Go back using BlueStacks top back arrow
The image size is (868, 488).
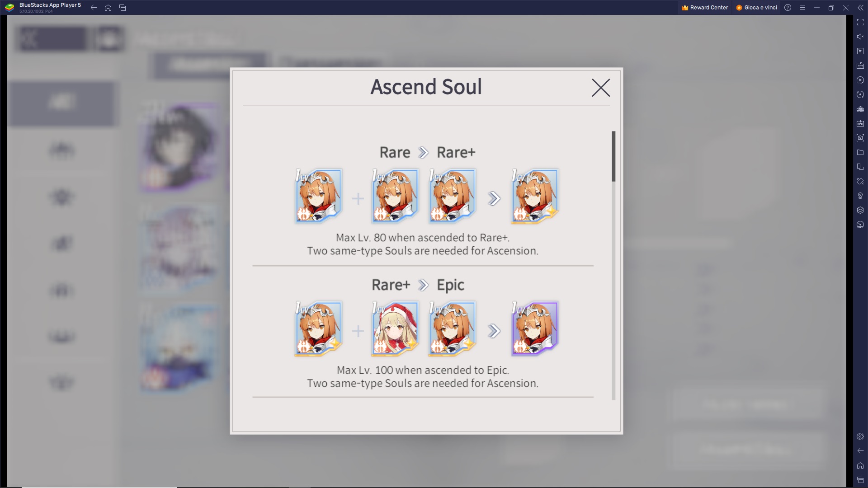94,7
